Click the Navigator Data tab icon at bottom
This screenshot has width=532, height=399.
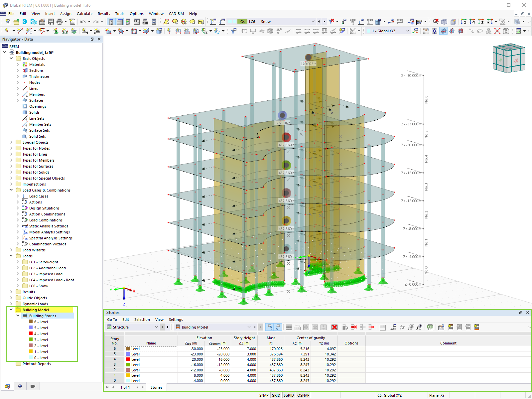[7, 386]
